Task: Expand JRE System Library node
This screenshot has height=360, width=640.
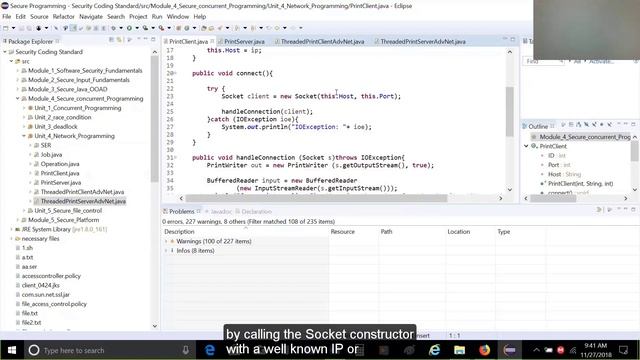Action: [11, 229]
